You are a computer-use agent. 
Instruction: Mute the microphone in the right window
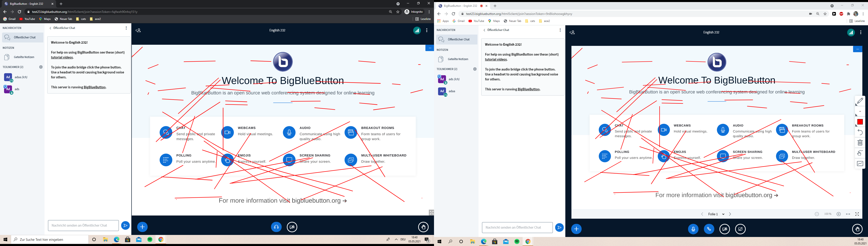click(x=693, y=229)
